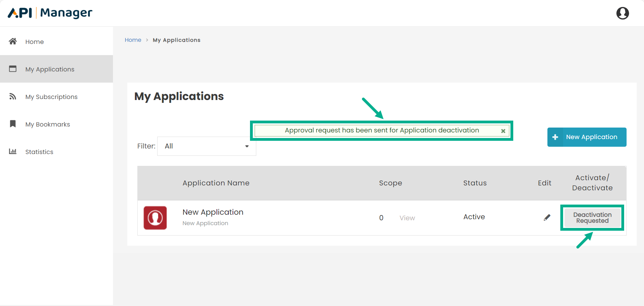Click the My Bookmarks bookmark icon
Screen dimensions: 644x306
click(x=13, y=124)
